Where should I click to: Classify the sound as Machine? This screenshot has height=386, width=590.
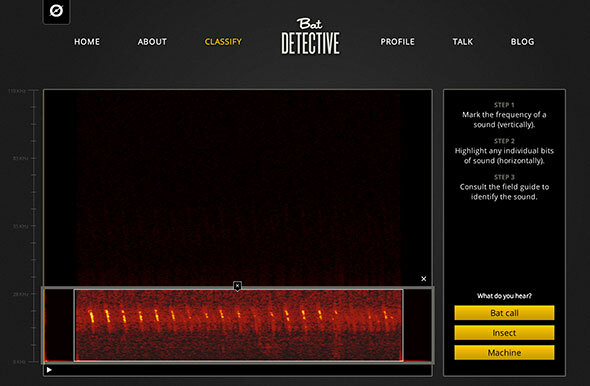coord(504,353)
